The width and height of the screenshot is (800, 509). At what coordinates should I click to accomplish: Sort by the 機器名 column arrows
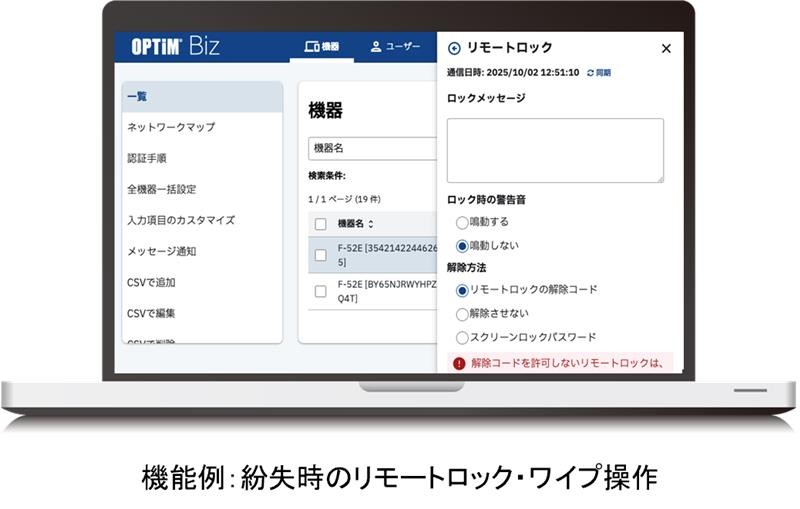point(371,224)
